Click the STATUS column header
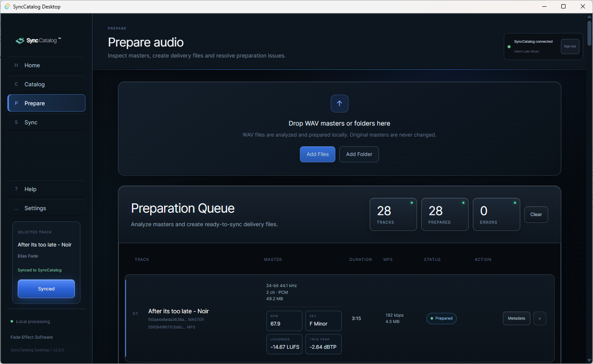 click(432, 260)
